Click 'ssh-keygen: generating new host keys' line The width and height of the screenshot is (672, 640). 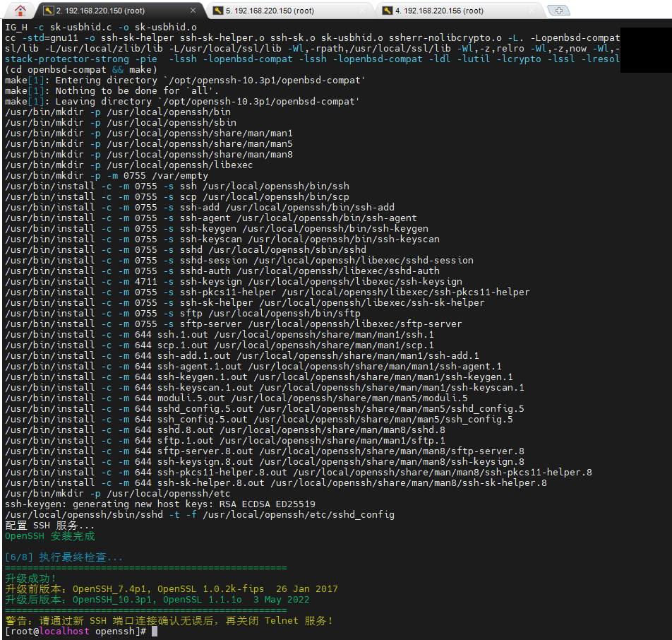point(160,504)
